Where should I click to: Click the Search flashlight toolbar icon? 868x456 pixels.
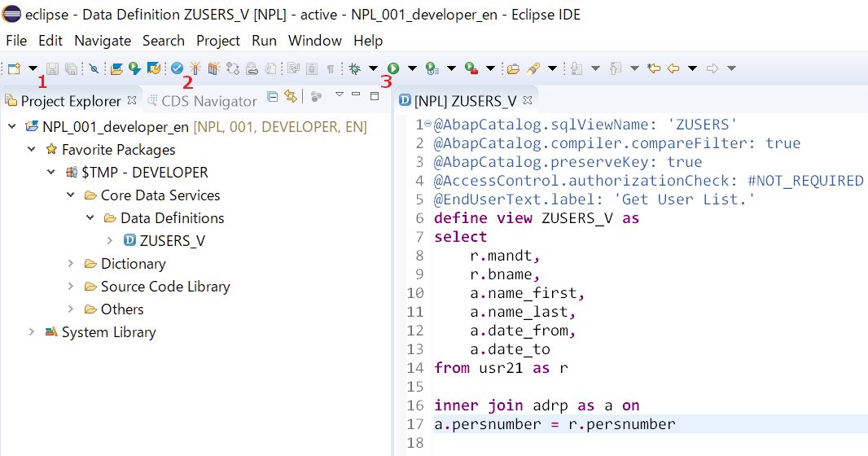coord(533,68)
